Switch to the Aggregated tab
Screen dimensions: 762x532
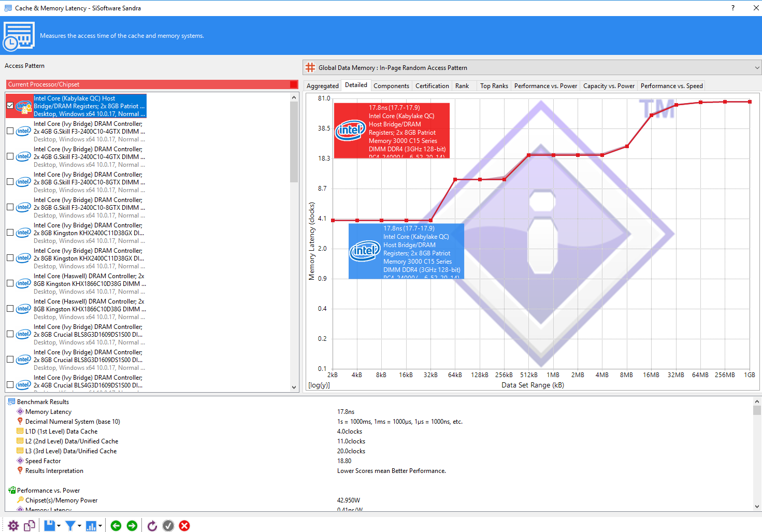tap(323, 86)
